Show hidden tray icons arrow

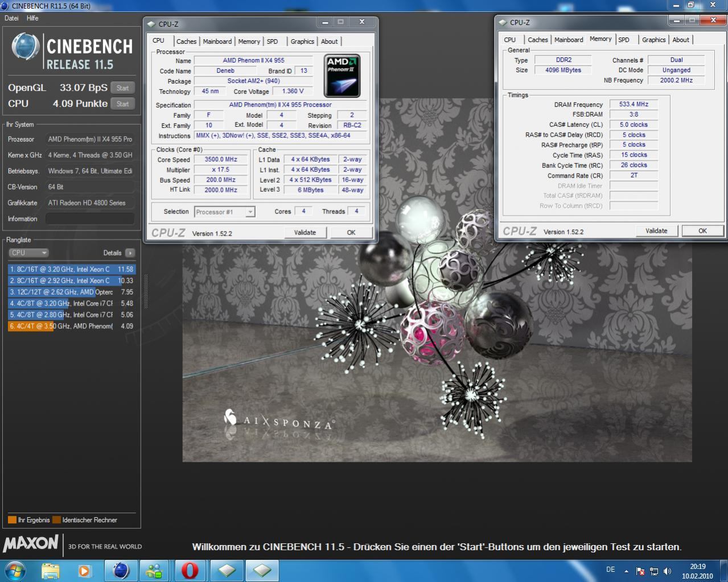pyautogui.click(x=626, y=571)
